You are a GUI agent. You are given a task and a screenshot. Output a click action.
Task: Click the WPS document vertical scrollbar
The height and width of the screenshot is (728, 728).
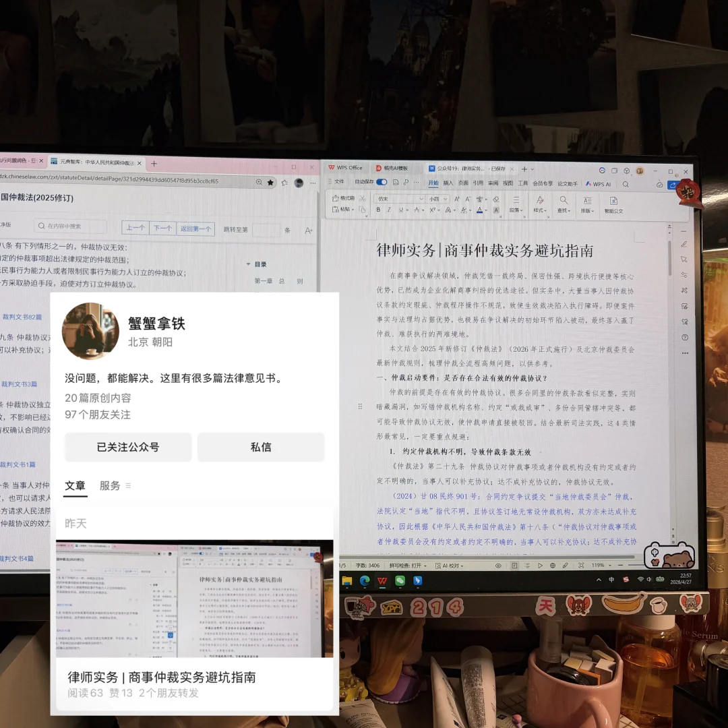coord(669,258)
